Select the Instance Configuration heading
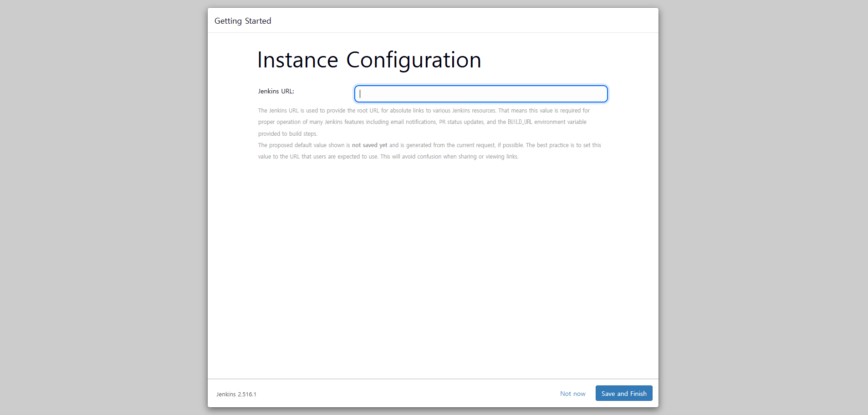The image size is (868, 415). point(369,60)
